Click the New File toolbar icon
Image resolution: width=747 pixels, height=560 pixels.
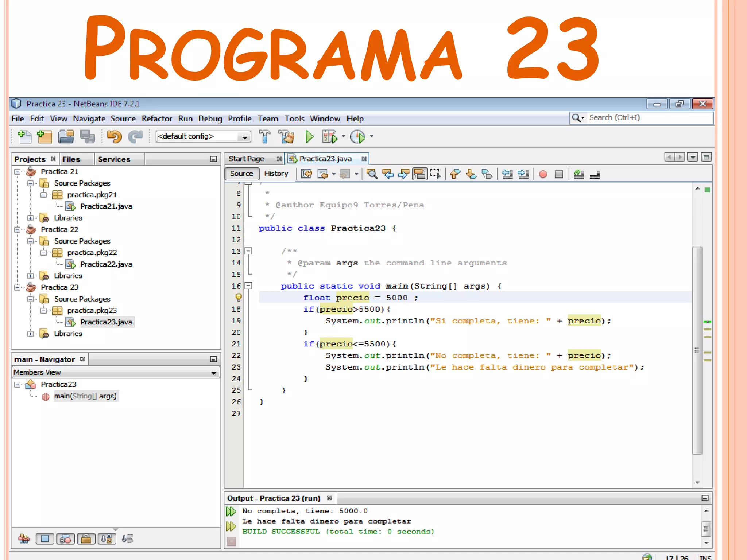24,137
